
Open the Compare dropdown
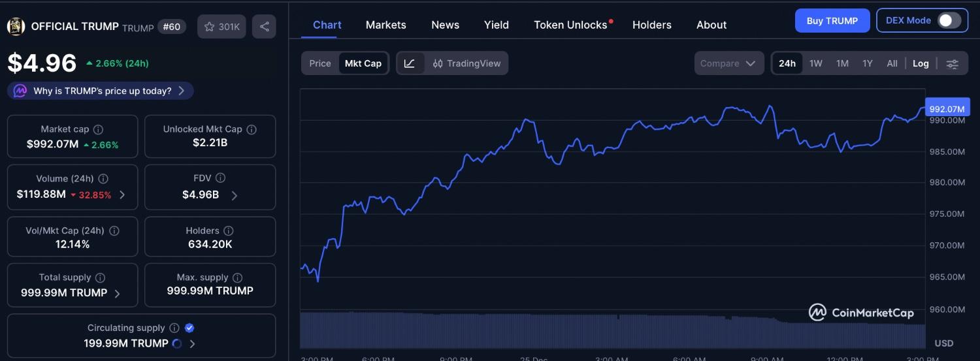(x=728, y=63)
